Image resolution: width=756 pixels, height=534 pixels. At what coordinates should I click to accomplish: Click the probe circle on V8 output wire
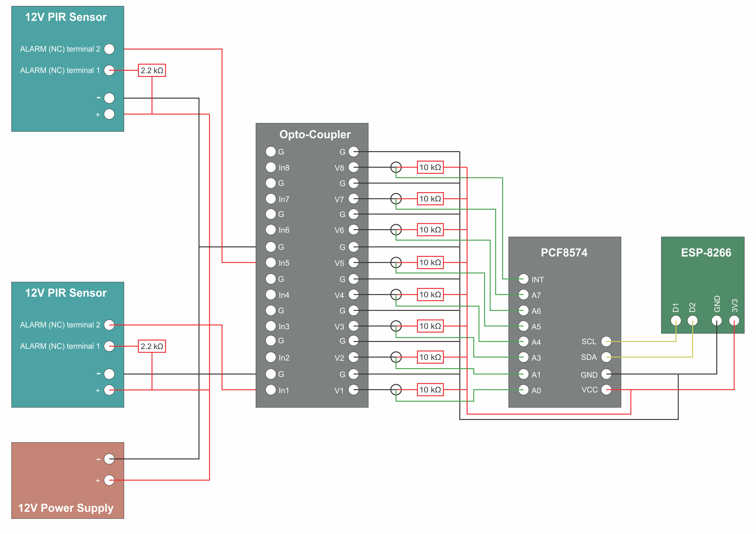[x=396, y=167]
